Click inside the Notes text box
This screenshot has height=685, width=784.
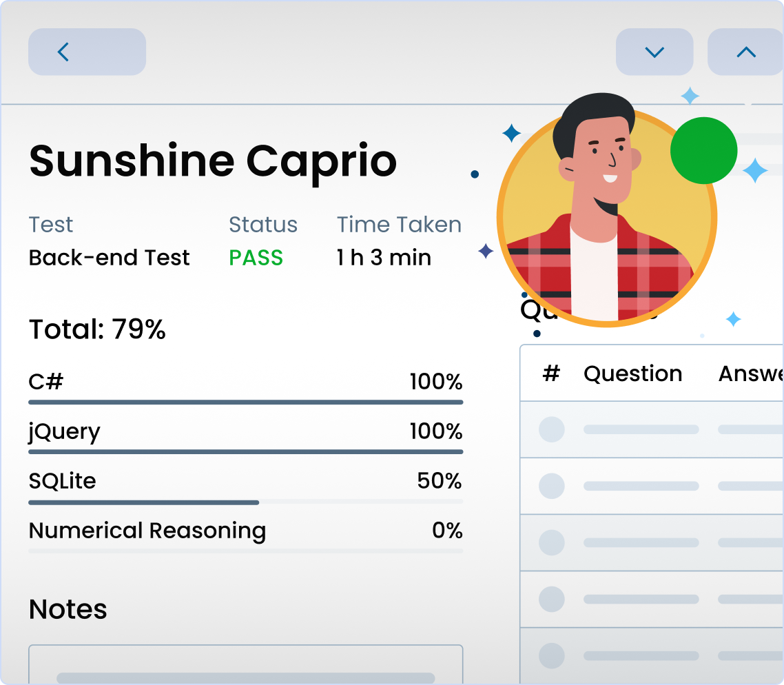(245, 664)
